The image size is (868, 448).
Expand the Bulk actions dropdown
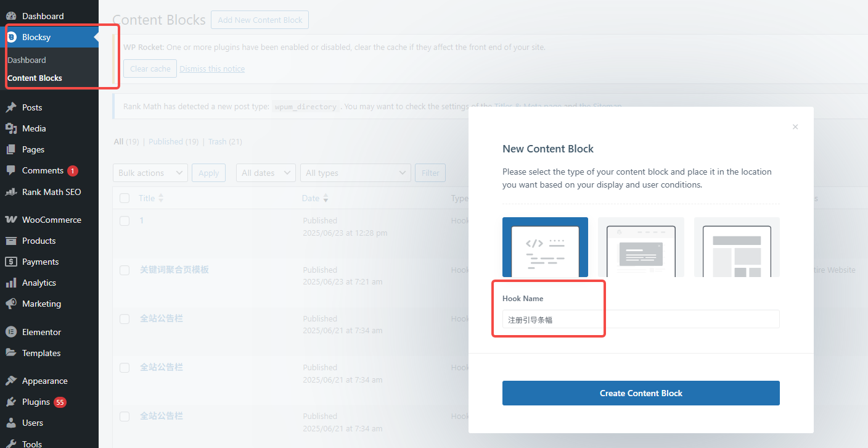coord(150,173)
